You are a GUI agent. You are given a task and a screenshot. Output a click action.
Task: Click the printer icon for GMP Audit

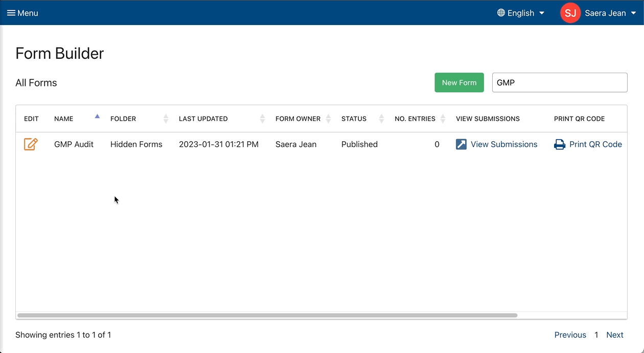560,144
